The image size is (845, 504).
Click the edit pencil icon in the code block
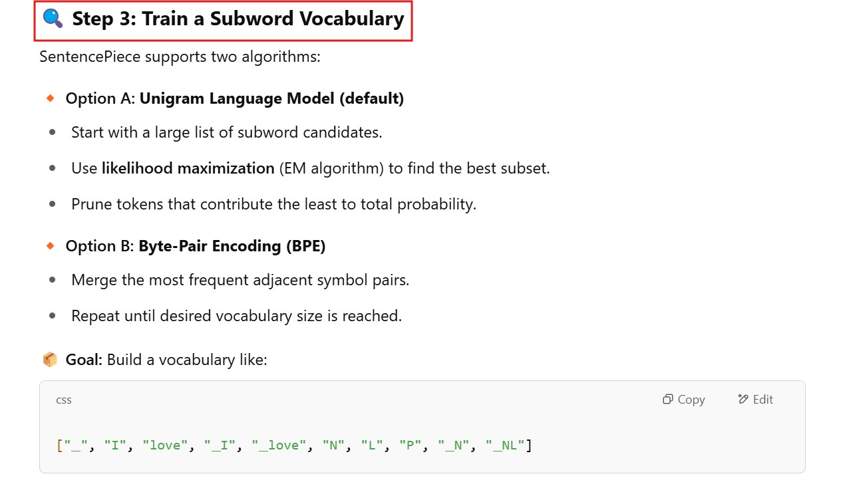pos(743,400)
